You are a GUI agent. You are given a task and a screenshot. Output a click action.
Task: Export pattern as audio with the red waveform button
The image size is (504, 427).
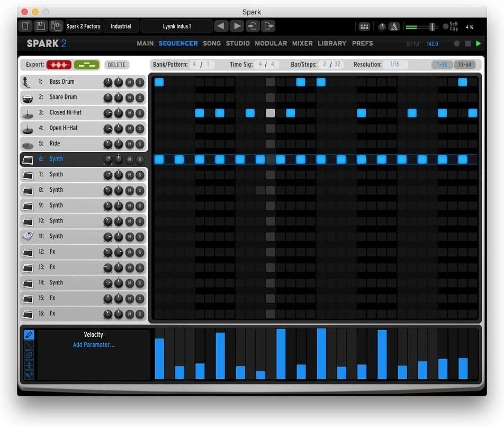(x=59, y=65)
